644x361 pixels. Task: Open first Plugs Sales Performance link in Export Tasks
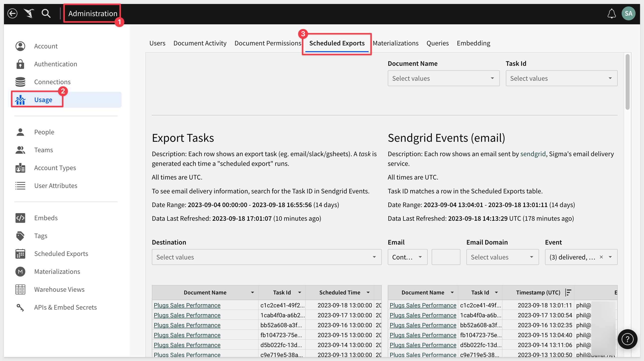click(187, 305)
